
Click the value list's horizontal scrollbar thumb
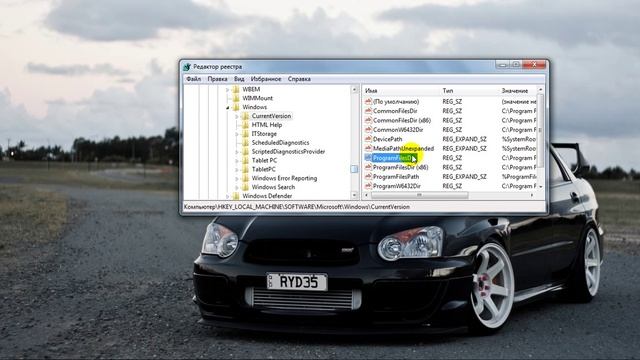tap(419, 196)
